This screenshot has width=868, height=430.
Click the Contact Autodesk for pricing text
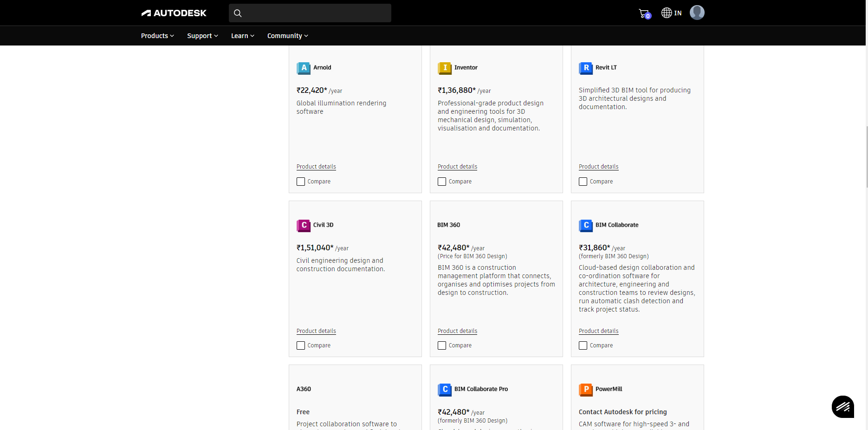point(623,412)
